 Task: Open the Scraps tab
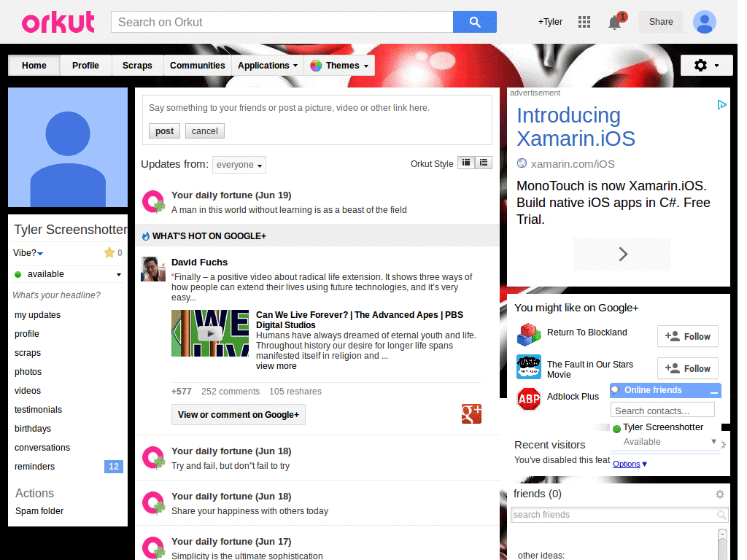tap(137, 65)
